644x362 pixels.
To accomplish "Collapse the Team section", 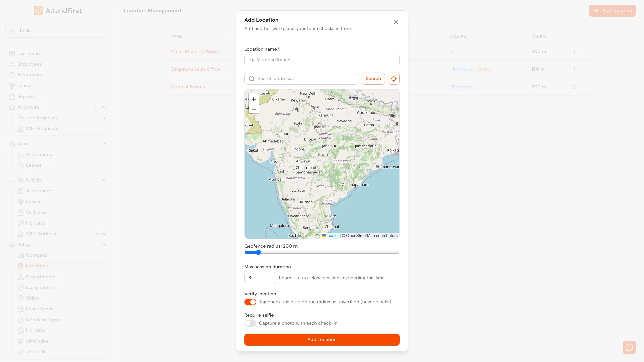I will pos(104,144).
